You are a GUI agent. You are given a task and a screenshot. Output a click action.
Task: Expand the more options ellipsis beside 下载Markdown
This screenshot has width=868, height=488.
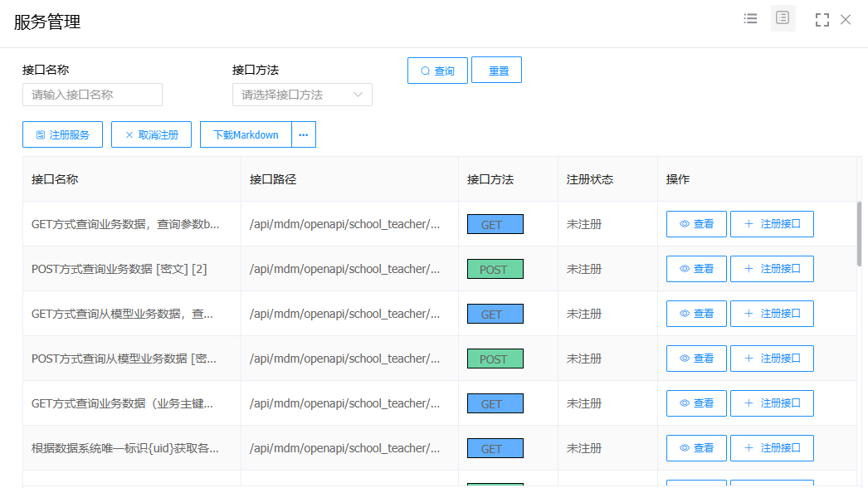pos(304,134)
